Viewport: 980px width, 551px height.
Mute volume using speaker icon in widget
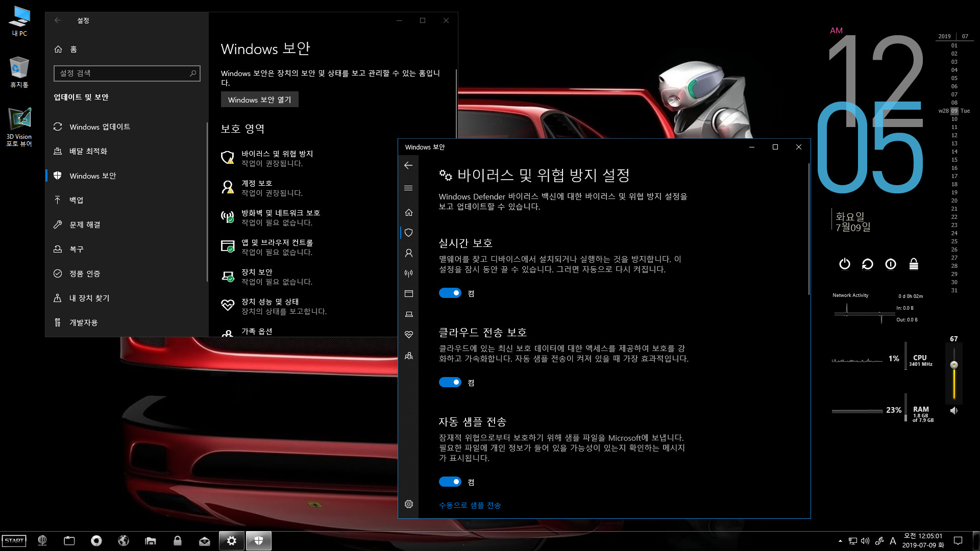tap(953, 410)
